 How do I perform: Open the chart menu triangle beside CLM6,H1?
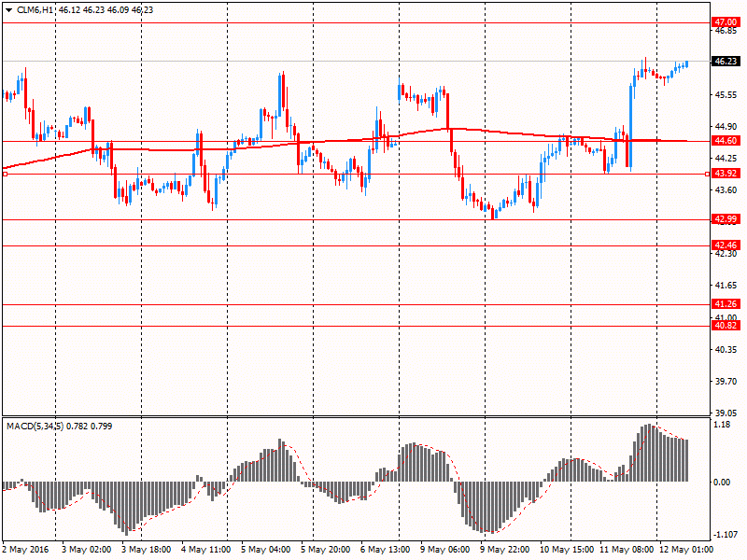click(9, 10)
